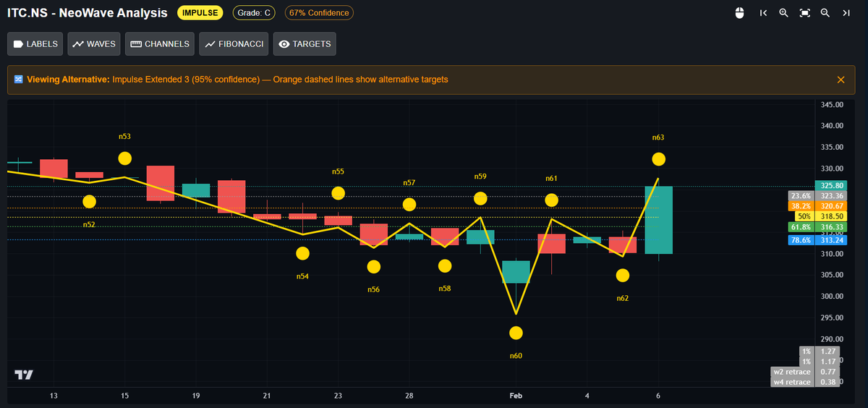The height and width of the screenshot is (408, 868).
Task: Zoom out of the chart
Action: click(x=825, y=13)
